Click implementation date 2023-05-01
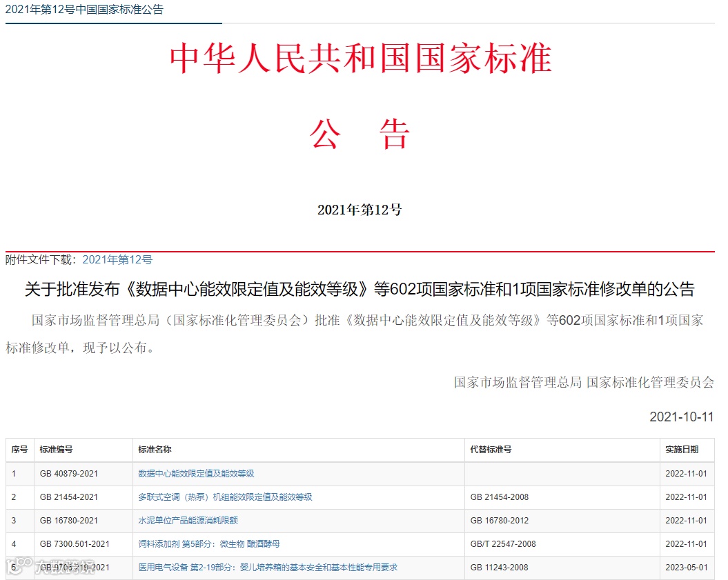Screen dimensions: 728x580 [x=686, y=568]
